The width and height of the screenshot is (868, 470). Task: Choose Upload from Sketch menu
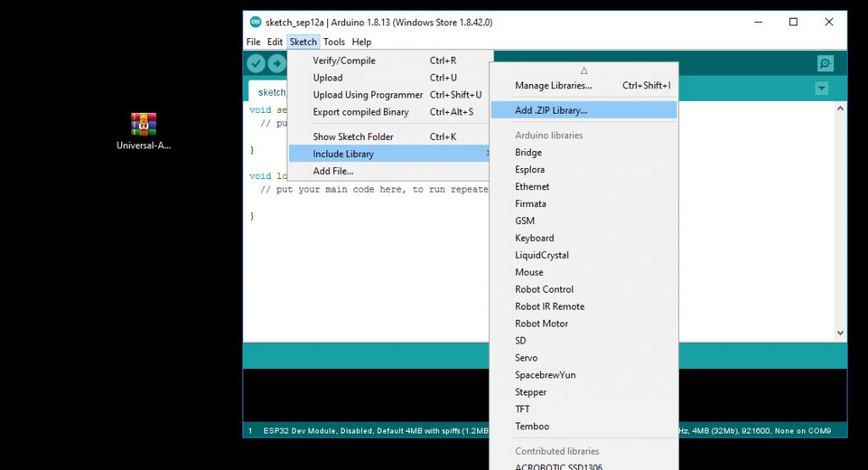click(x=388, y=77)
